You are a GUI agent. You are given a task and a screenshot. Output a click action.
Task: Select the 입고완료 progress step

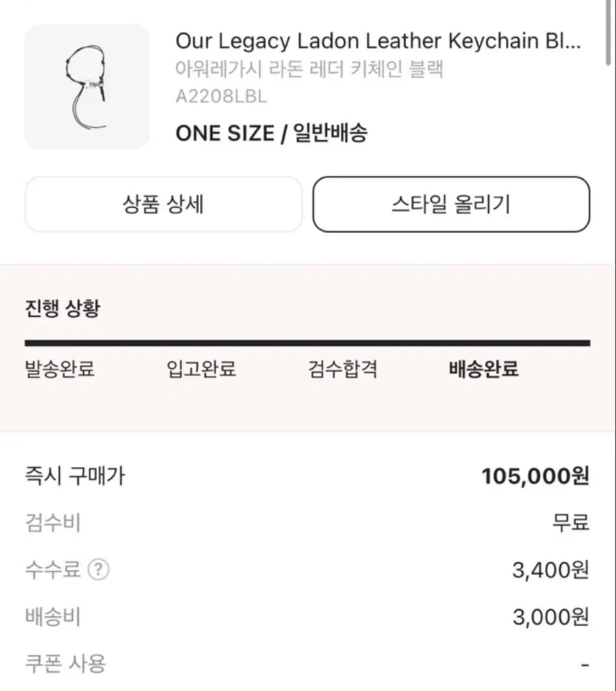[201, 369]
